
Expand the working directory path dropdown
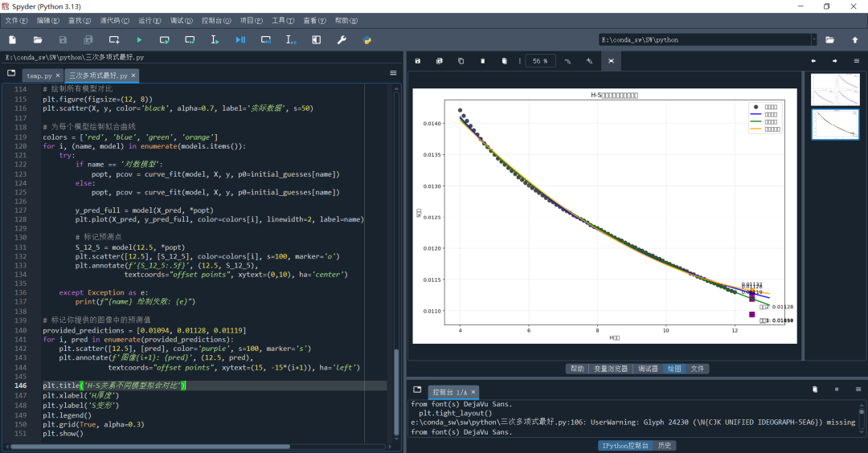[813, 40]
